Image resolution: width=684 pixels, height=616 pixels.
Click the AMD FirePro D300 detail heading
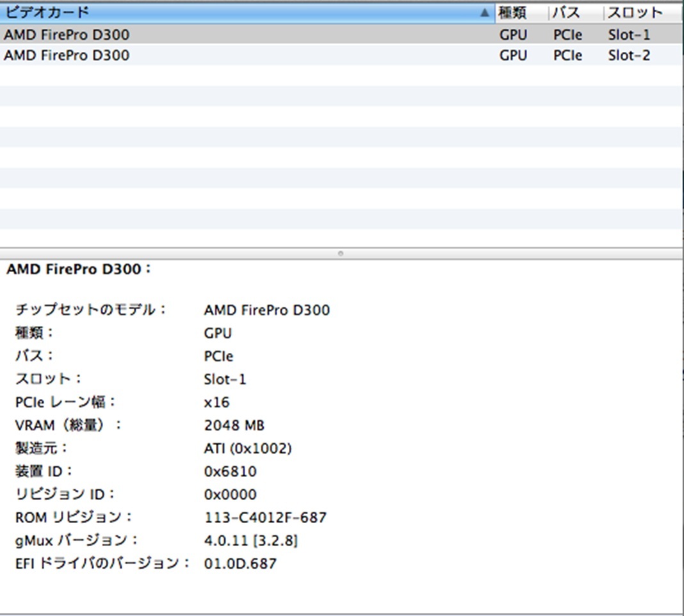coord(79,269)
